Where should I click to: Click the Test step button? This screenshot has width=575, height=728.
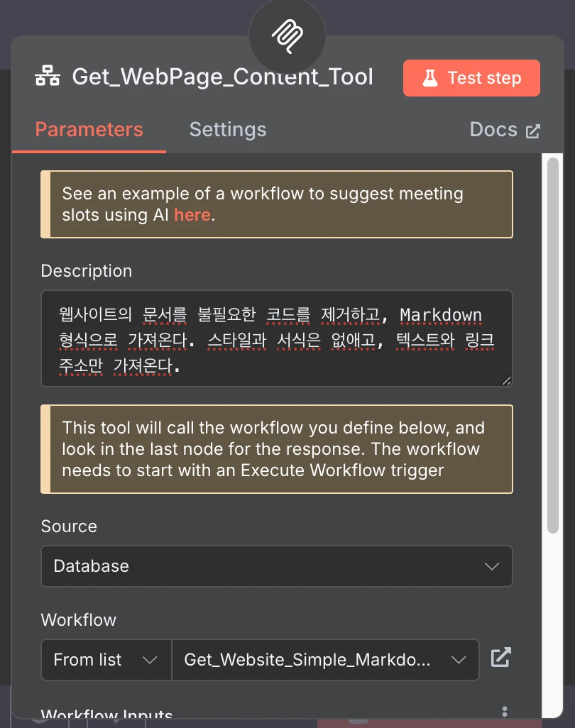(x=471, y=78)
